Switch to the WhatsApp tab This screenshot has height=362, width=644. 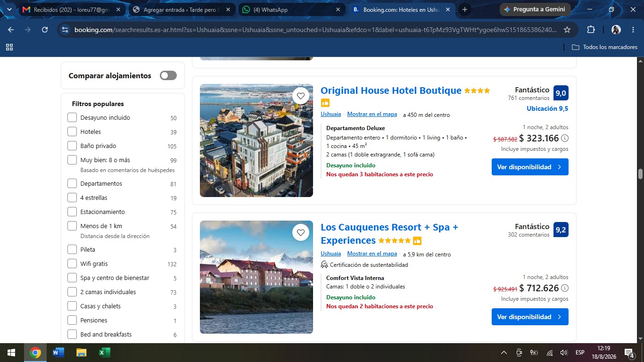[x=292, y=9]
